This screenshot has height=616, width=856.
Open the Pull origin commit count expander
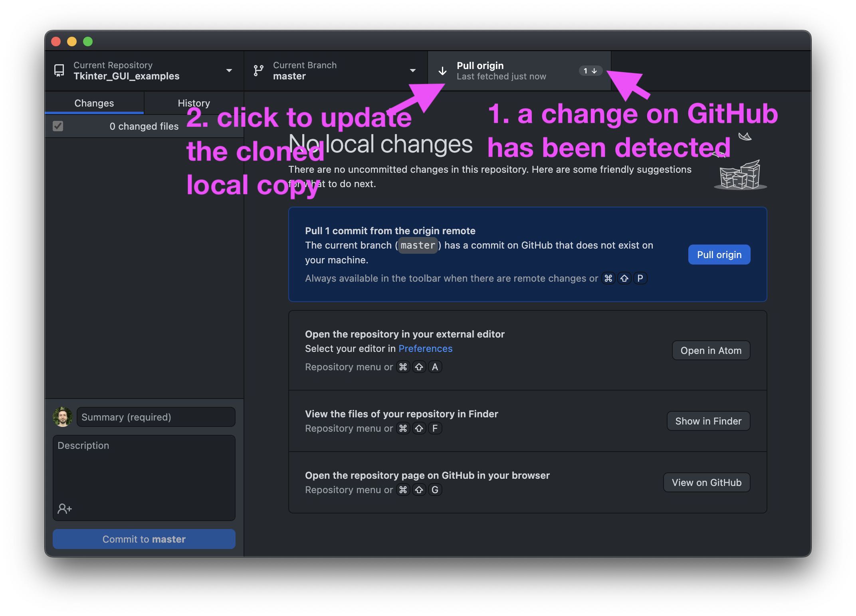[x=588, y=70]
